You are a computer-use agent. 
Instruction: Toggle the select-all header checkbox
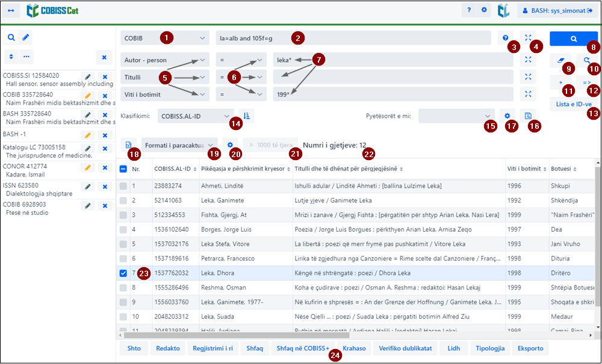(123, 169)
